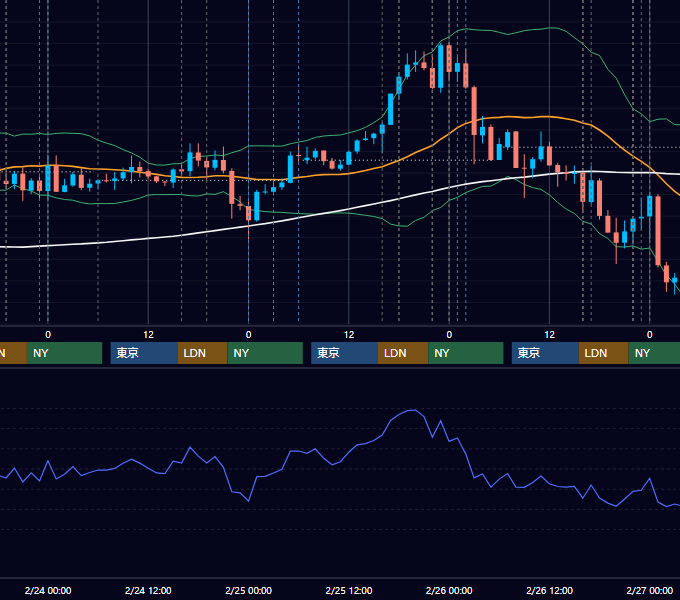Select the NY session block spanning 2/26 00:00
Screen dimensions: 680x600
(x=466, y=353)
